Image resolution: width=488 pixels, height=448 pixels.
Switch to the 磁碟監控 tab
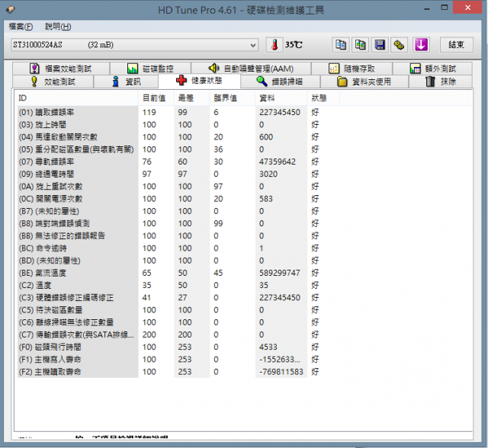click(150, 69)
